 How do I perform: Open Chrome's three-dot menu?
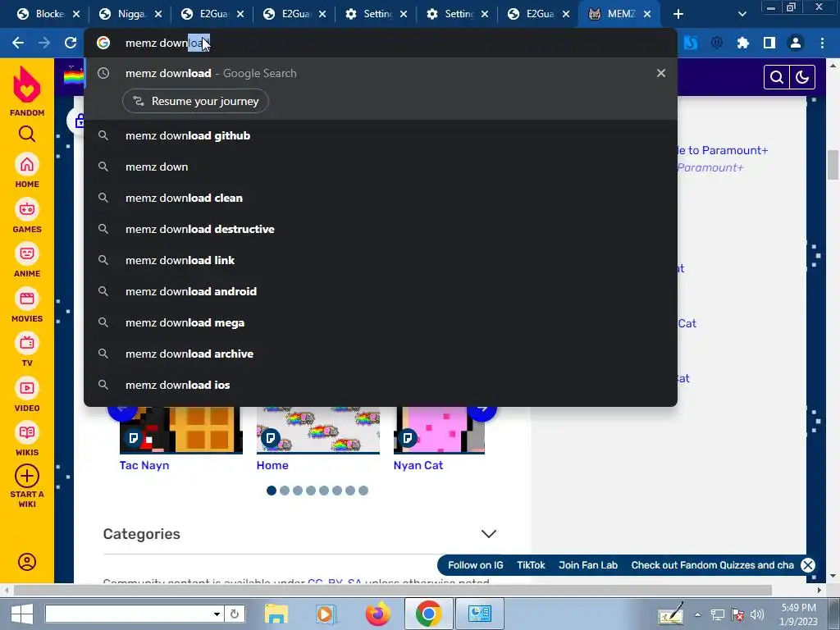click(822, 43)
